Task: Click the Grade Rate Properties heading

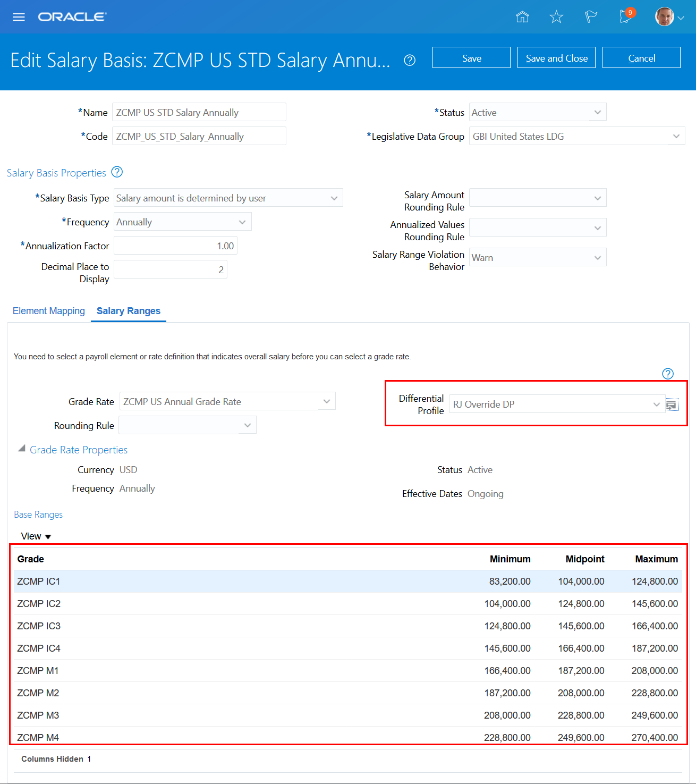Action: pos(79,450)
